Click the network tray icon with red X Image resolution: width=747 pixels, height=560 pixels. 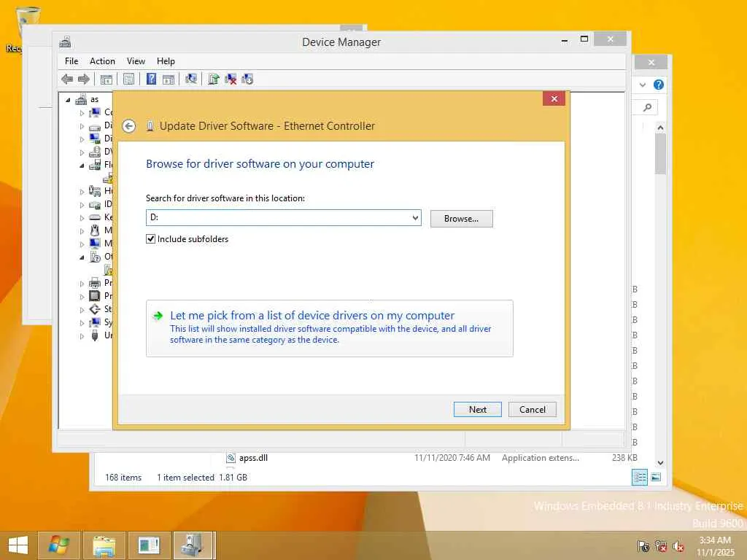pos(661,546)
